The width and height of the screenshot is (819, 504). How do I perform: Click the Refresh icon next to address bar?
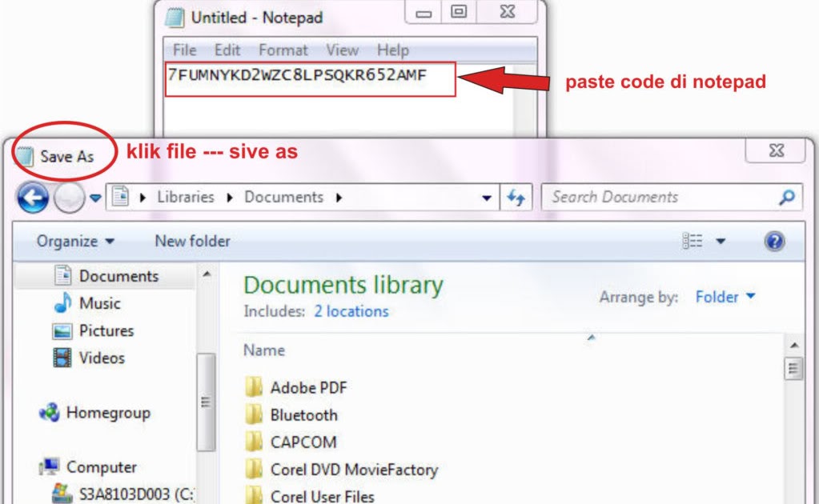[x=516, y=198]
